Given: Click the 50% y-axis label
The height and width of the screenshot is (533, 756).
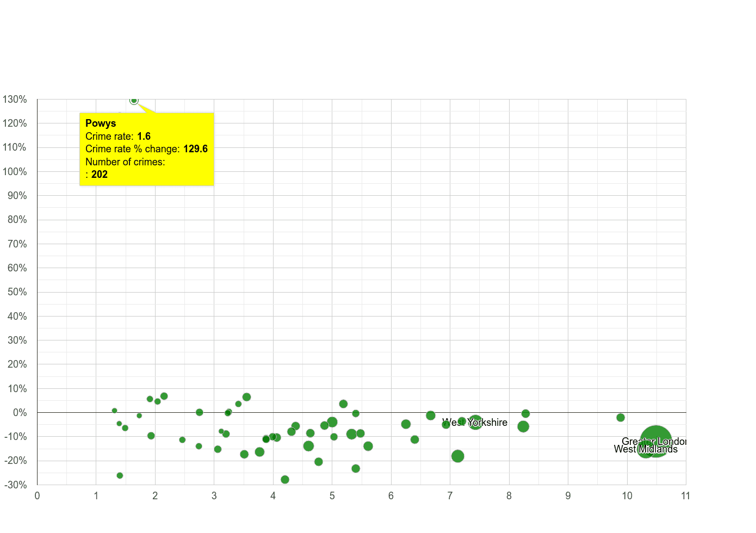Looking at the screenshot, I should 17,292.
